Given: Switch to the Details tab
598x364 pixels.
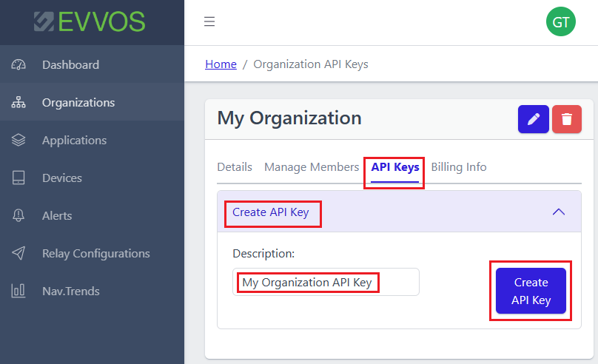Looking at the screenshot, I should tap(235, 167).
